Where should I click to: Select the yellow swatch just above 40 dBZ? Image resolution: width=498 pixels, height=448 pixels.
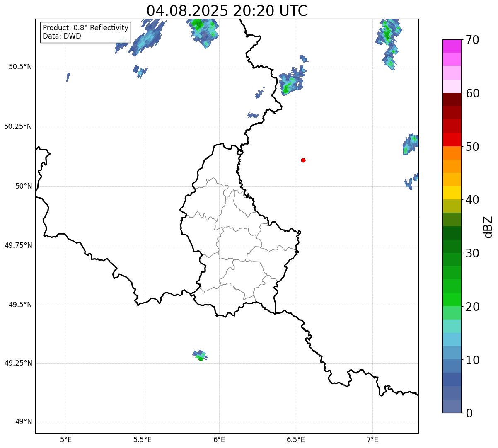452,193
